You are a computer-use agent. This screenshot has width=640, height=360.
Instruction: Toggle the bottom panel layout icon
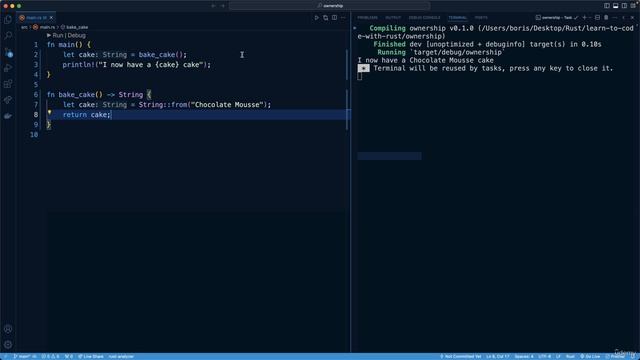pyautogui.click(x=616, y=6)
